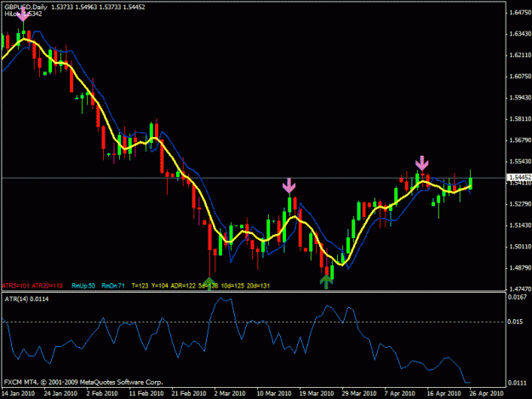Screen dimensions: 532x399
Task: Select the current price tag 1.54452
Action: click(518, 177)
